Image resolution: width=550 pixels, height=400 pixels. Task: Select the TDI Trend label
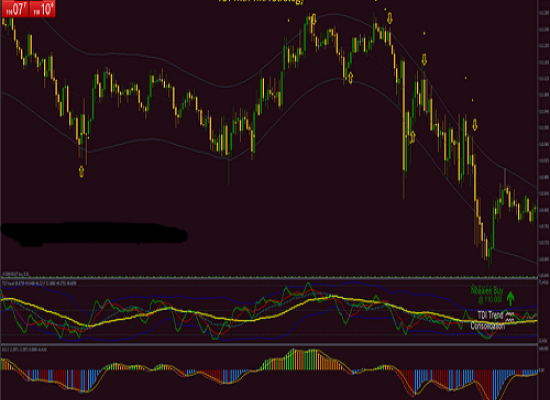(x=490, y=315)
